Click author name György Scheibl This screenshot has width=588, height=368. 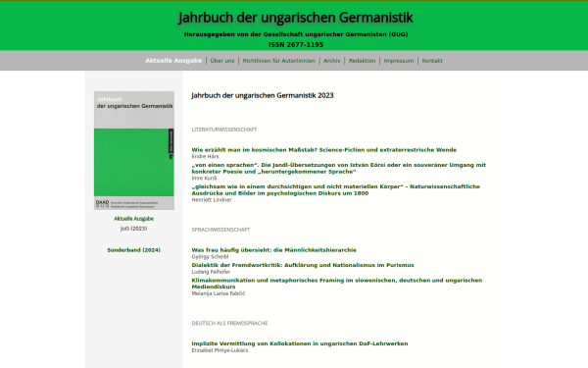coord(210,256)
